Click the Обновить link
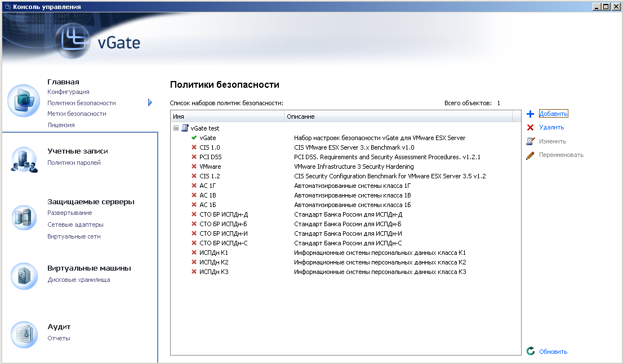 (553, 352)
